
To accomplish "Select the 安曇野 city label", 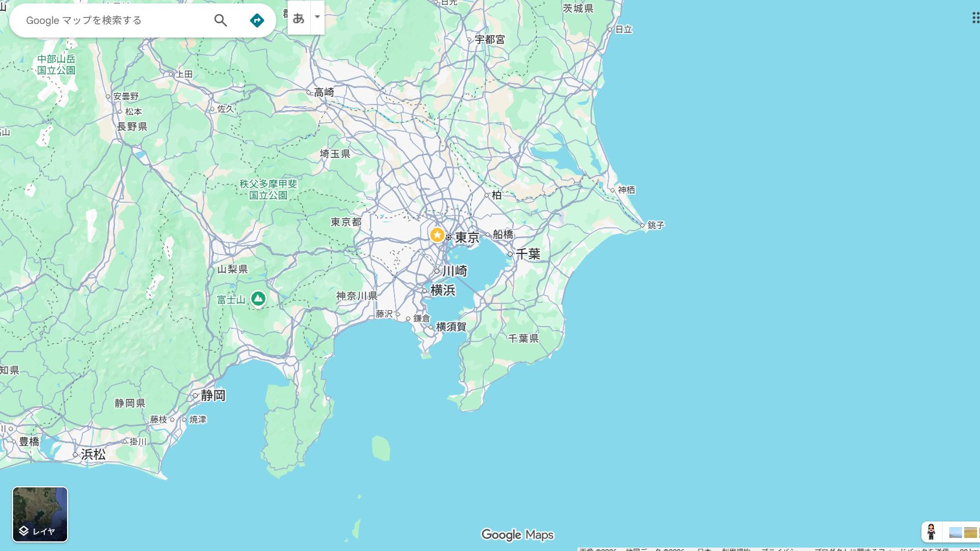I will 126,97.
